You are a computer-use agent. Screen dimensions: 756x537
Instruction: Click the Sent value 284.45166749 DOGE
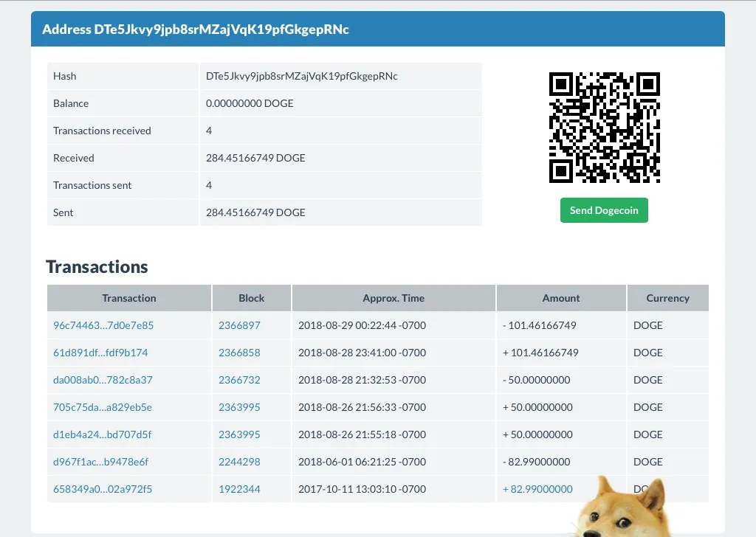point(255,212)
